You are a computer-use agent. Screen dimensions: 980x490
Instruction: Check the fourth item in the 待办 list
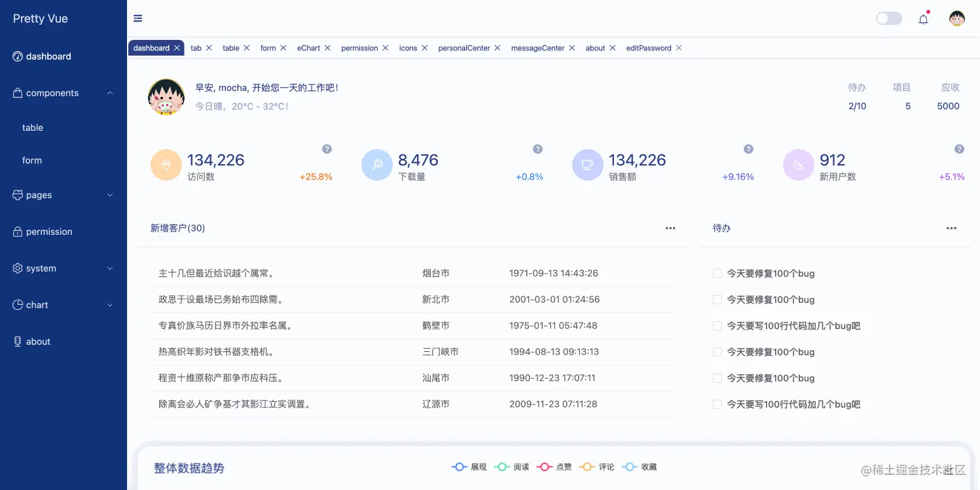coord(717,352)
